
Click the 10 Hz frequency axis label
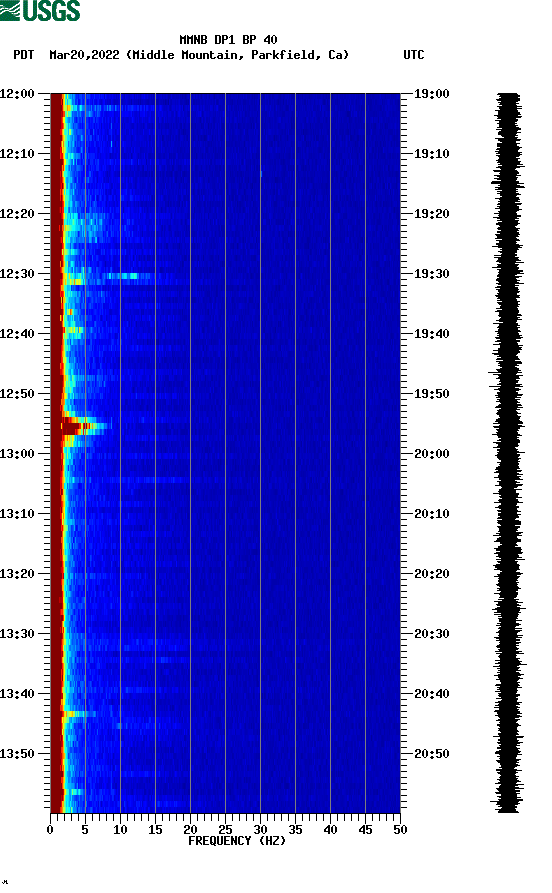coord(120,830)
